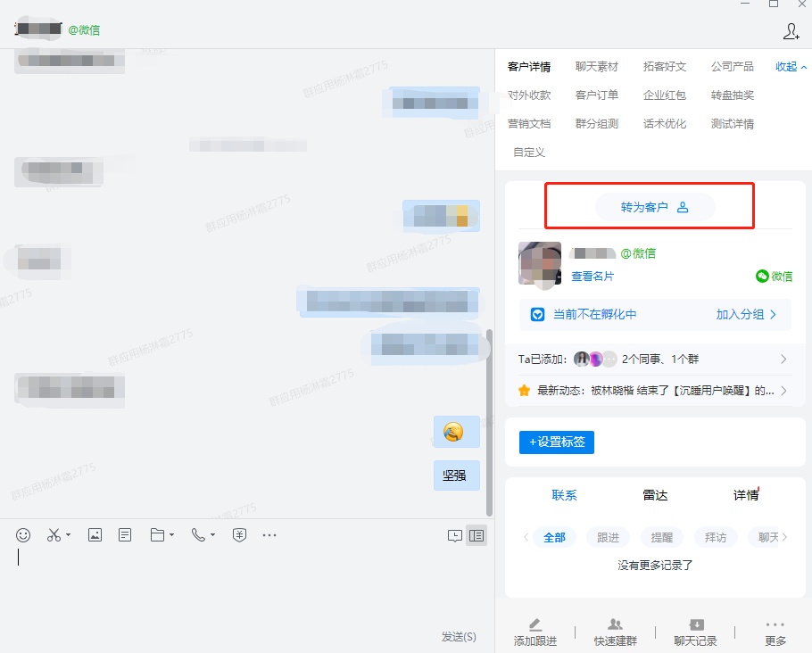This screenshot has height=653, width=812.
Task: Open the screenshot dropdown arrow
Action: click(x=69, y=536)
